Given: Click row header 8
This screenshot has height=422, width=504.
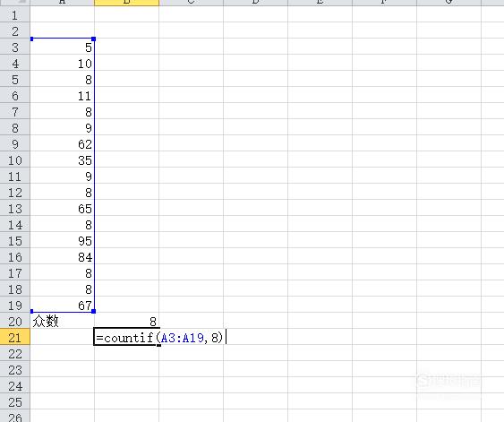Looking at the screenshot, I should [15, 127].
